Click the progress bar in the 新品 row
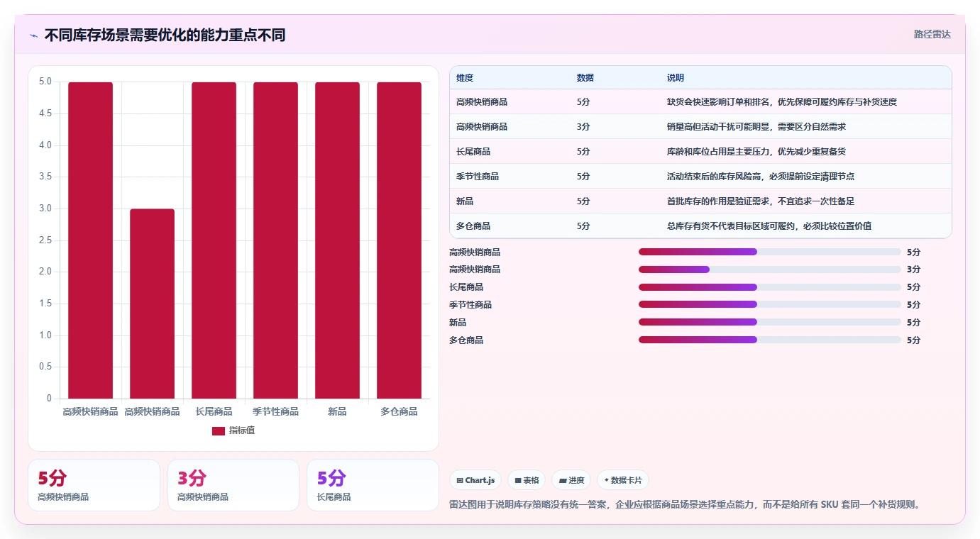This screenshot has width=980, height=539. [x=770, y=322]
